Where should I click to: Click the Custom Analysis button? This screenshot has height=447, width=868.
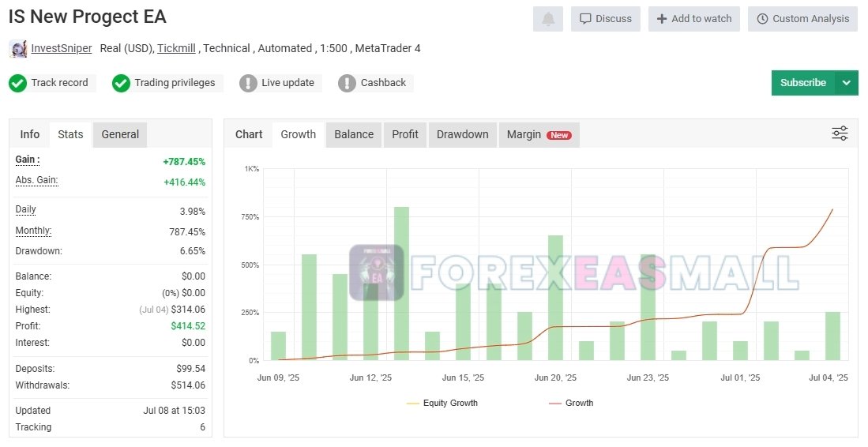[802, 19]
